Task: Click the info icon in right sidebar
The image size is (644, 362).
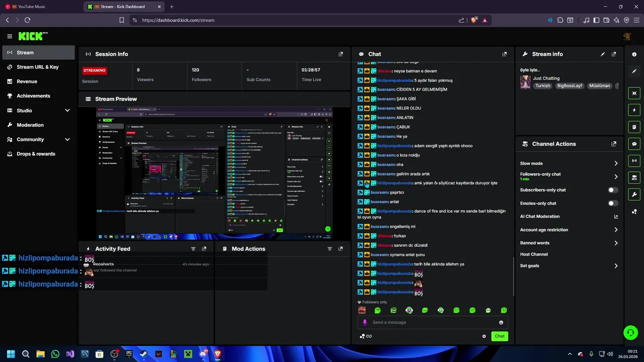Action: [x=634, y=54]
